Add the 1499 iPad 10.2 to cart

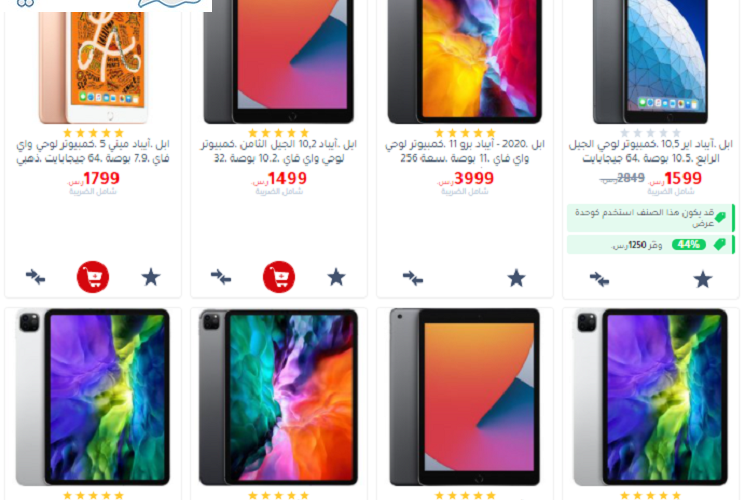click(x=279, y=277)
